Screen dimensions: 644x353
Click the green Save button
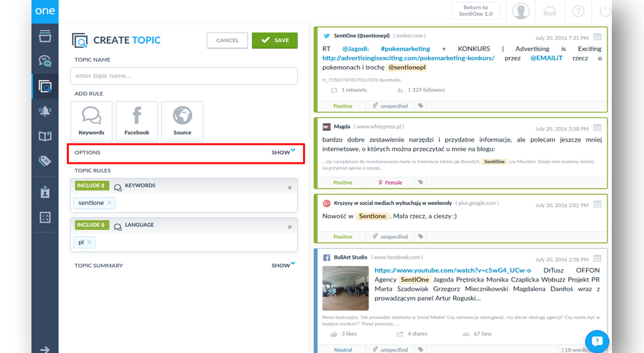coord(274,41)
